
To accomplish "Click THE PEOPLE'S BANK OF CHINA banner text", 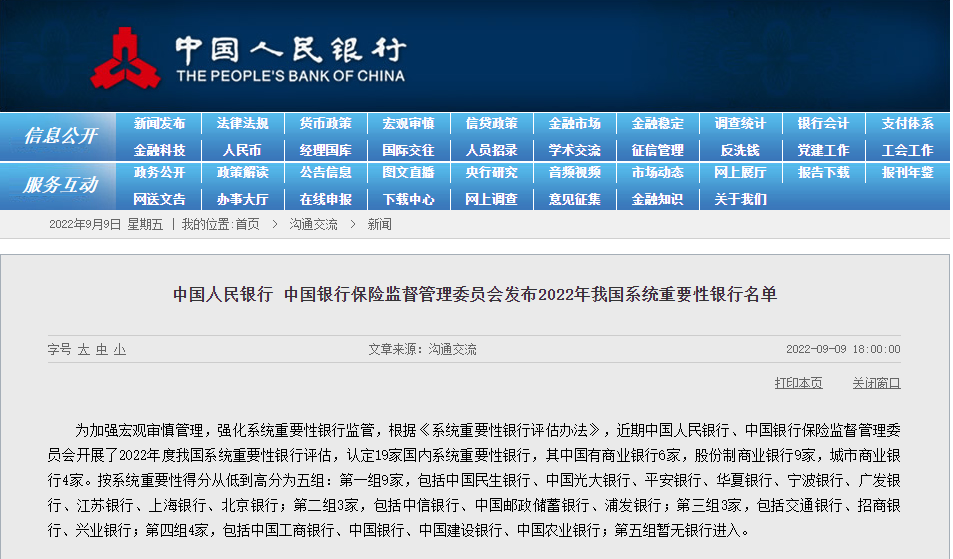I will pos(291,76).
